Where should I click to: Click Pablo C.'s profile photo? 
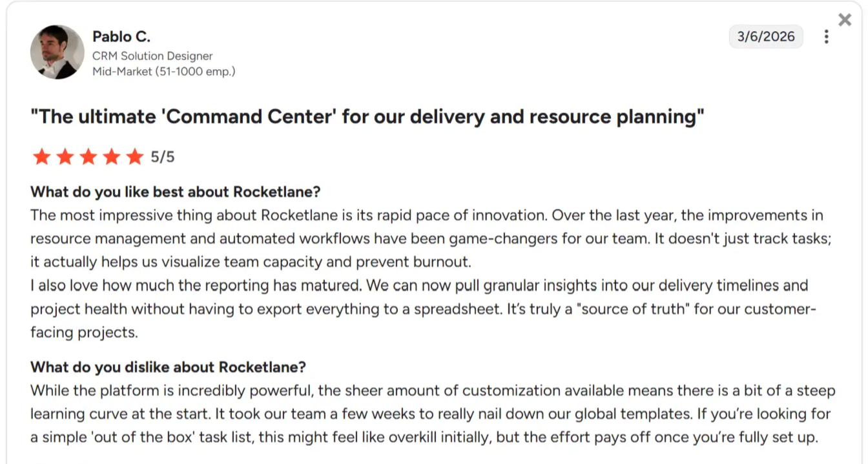point(57,52)
